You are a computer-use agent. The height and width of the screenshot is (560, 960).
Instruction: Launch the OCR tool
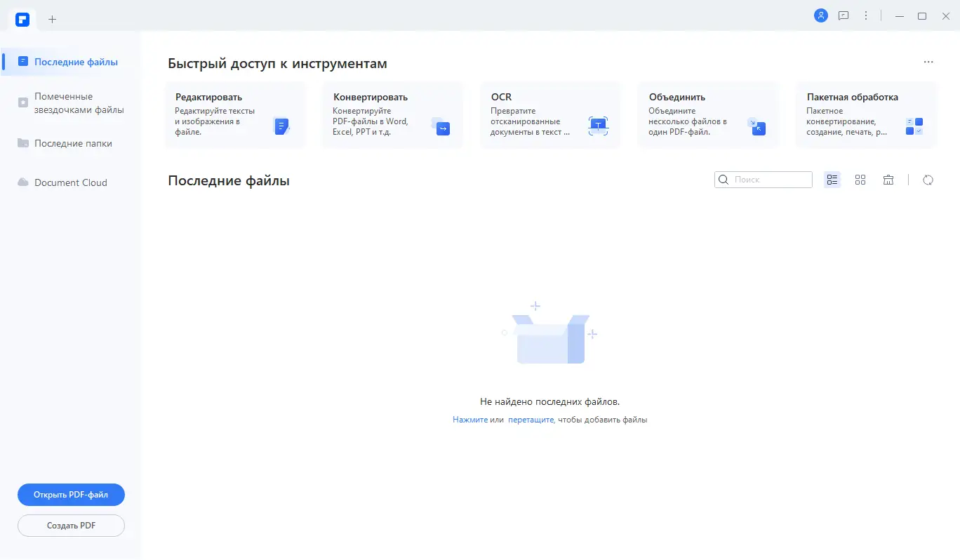550,115
